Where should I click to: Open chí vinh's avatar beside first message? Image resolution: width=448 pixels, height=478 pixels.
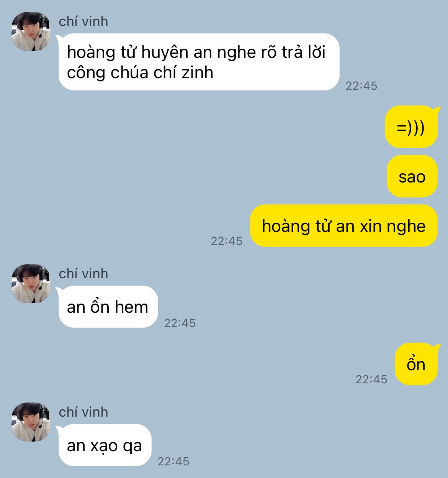(31, 31)
